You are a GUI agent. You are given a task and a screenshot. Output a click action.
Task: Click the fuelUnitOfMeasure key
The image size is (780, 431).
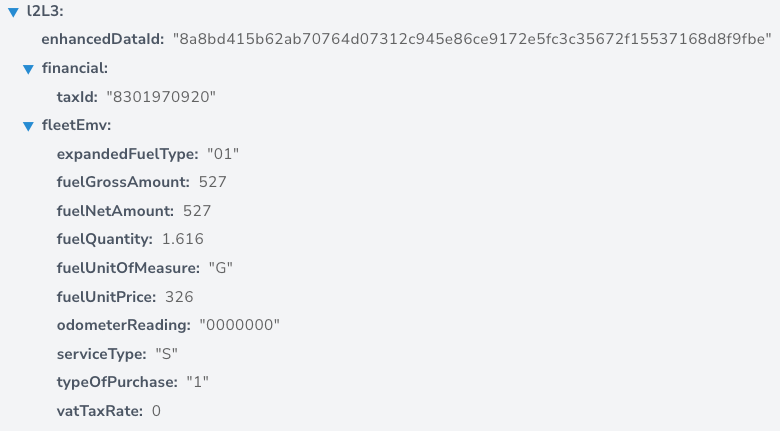tap(128, 268)
